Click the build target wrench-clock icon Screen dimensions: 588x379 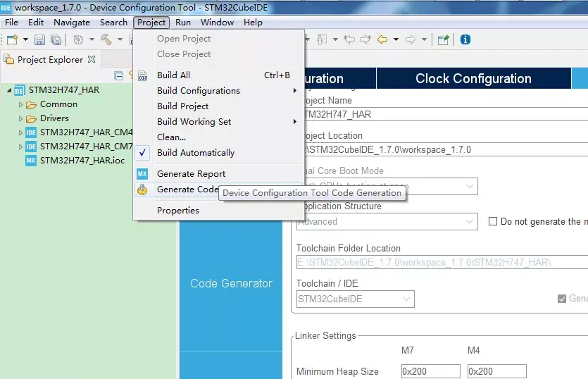(x=78, y=39)
